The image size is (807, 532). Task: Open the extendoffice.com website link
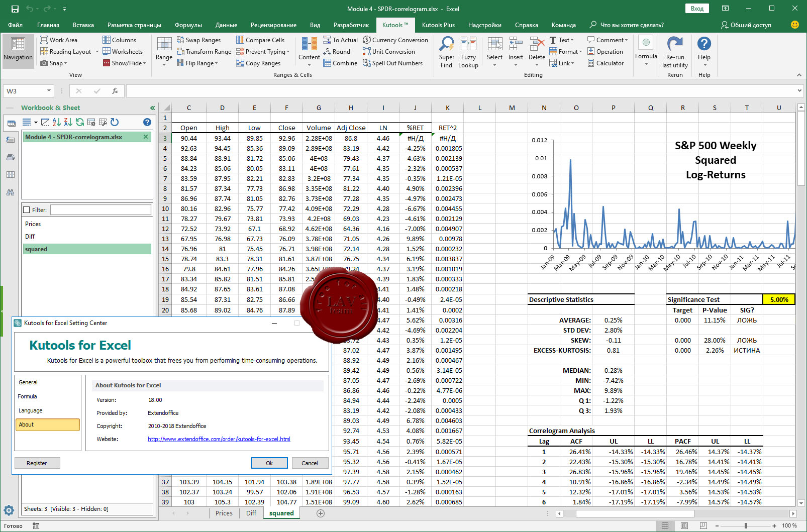[x=219, y=439]
